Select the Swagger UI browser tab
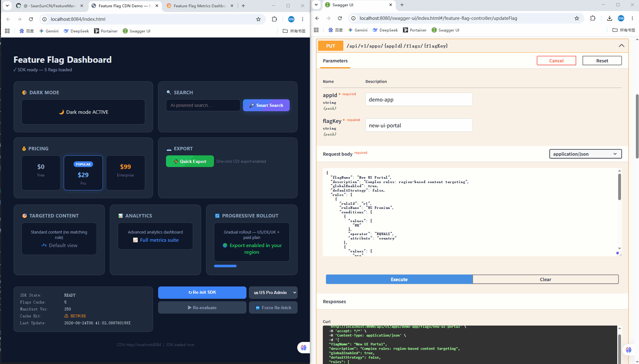Viewport: 639px width, 364px height. [x=359, y=5]
